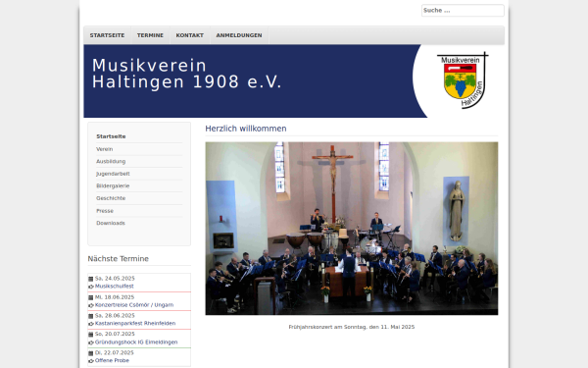Image resolution: width=588 pixels, height=368 pixels.
Task: Click date text 'Mi. 18.06.2025'
Action: 115,297
